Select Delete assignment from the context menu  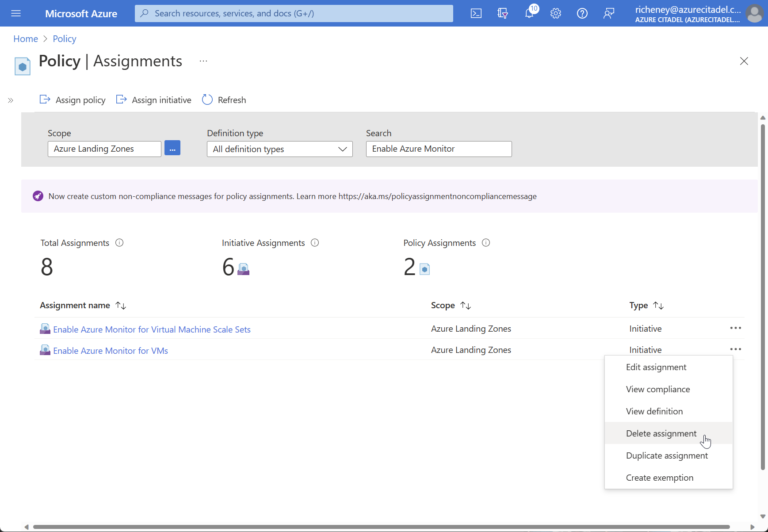pyautogui.click(x=661, y=433)
